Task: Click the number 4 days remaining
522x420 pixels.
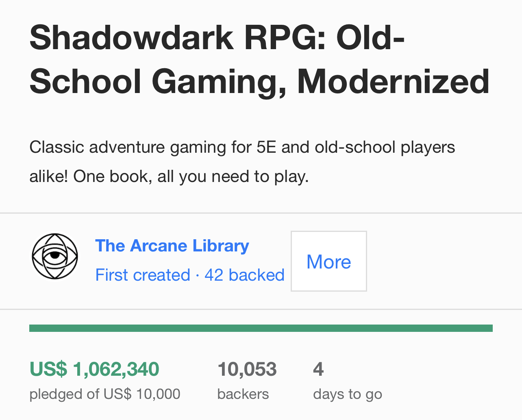Action: tap(318, 369)
